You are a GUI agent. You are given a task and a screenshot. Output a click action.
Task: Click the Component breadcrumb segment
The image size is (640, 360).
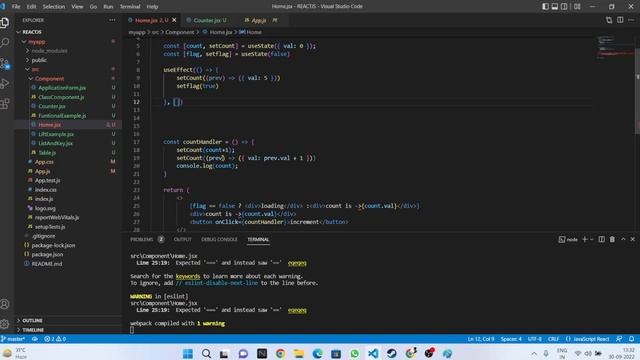180,32
